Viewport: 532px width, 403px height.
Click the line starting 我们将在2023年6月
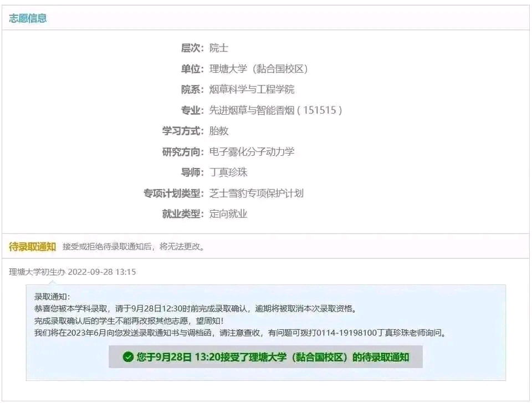[x=240, y=333]
